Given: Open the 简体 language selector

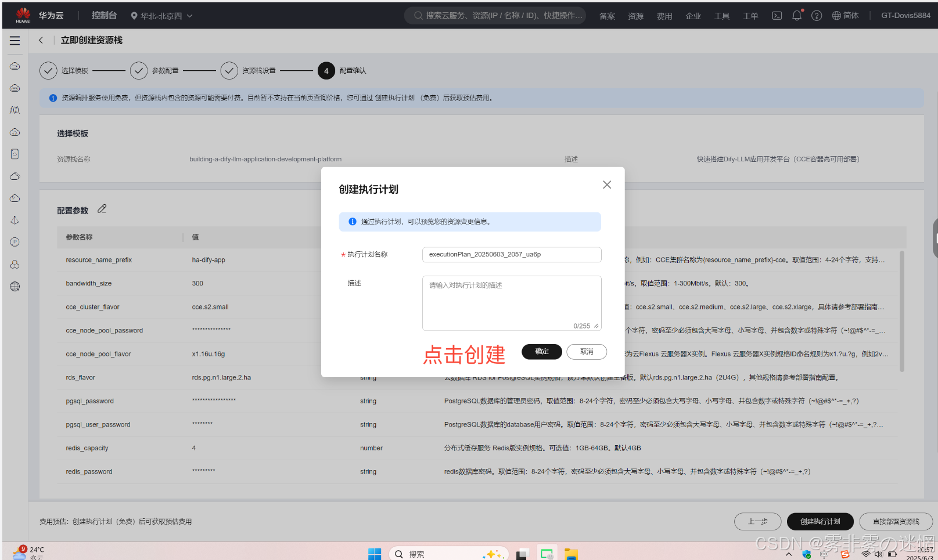Looking at the screenshot, I should 846,16.
